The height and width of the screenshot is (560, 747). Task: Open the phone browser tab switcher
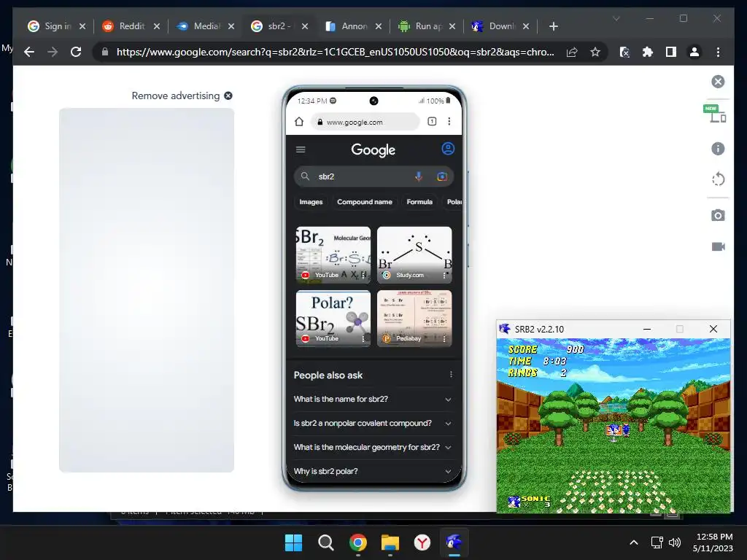(x=432, y=122)
